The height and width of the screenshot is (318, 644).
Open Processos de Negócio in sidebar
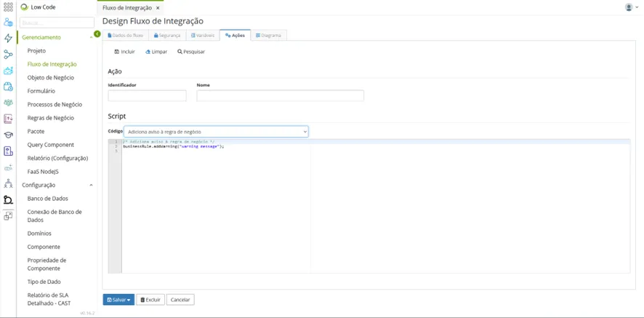click(55, 105)
